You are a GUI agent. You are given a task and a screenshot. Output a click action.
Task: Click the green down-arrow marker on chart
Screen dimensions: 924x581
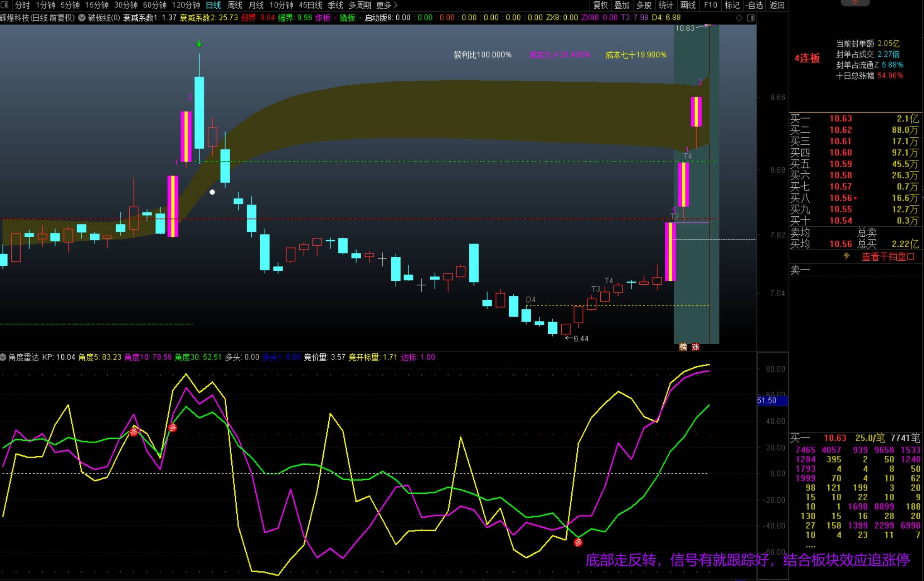199,44
